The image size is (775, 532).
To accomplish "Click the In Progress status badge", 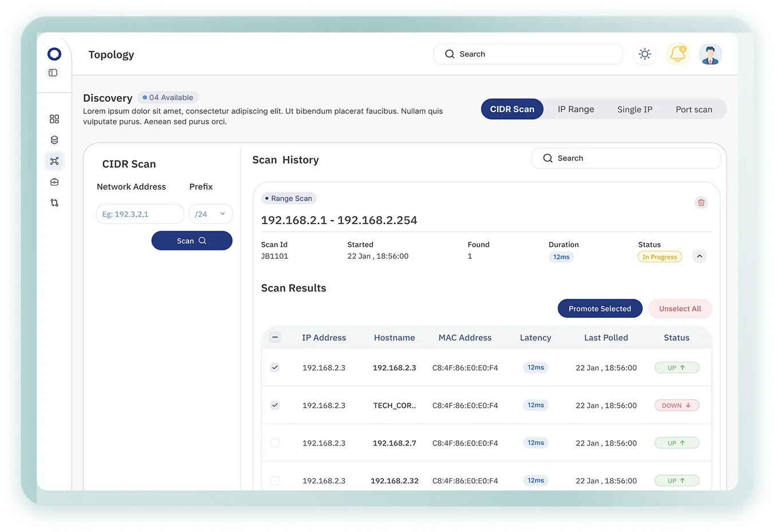I will point(660,257).
